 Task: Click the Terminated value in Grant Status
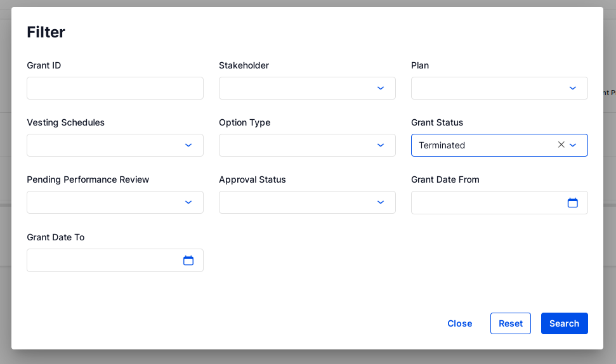tap(442, 145)
